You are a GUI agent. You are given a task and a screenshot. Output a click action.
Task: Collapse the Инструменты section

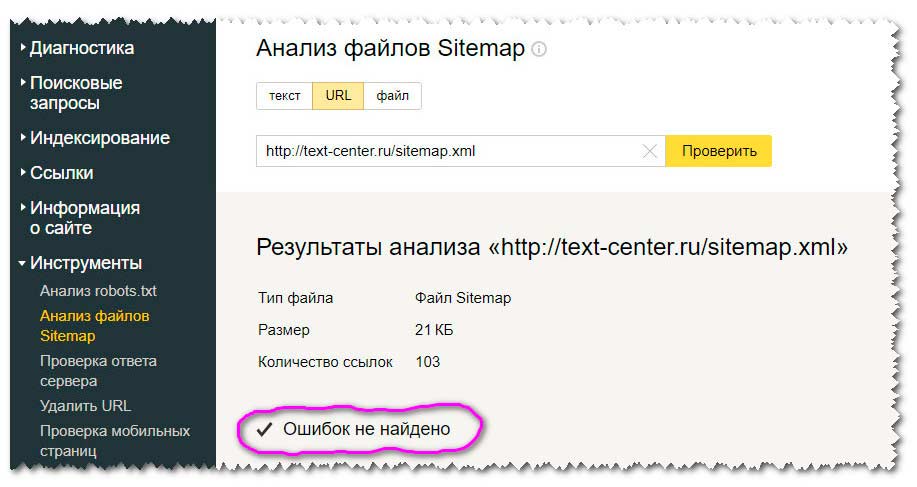(85, 263)
